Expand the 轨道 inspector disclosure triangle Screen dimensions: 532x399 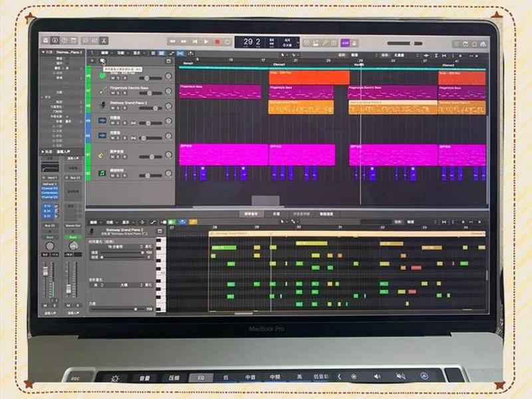pyautogui.click(x=43, y=152)
